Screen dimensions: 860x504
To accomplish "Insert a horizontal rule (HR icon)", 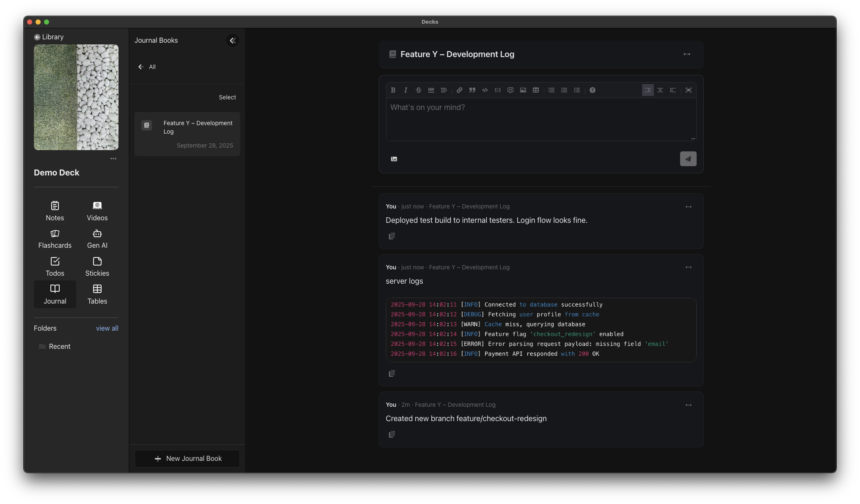I will click(x=431, y=90).
